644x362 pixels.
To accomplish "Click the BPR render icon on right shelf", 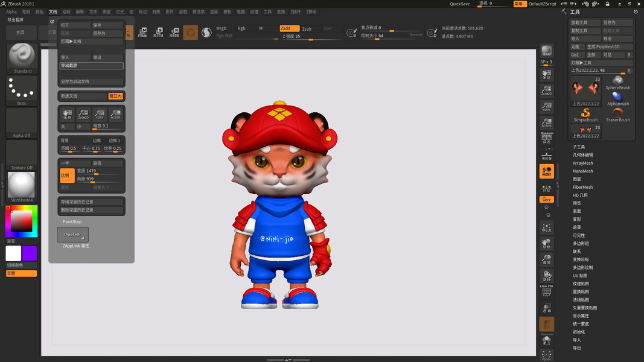I will (x=546, y=51).
